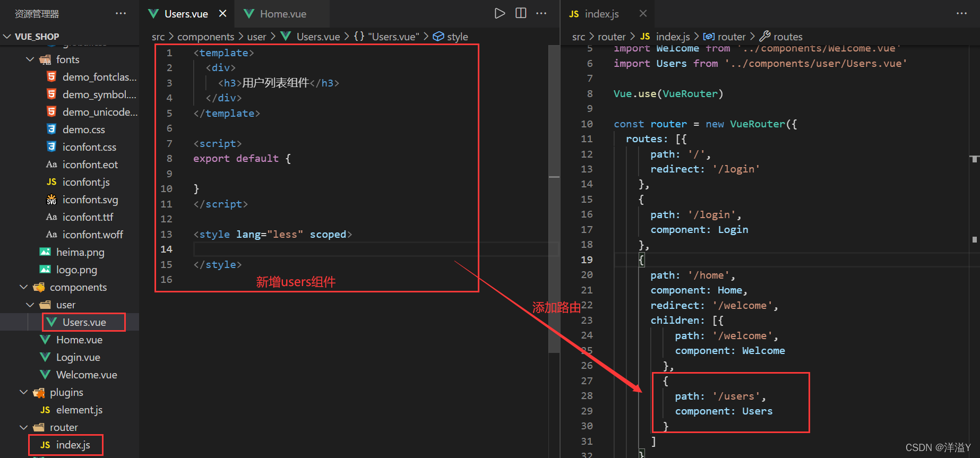Viewport: 980px width, 458px height.
Task: Click 'component: Login' line
Action: 699,229
